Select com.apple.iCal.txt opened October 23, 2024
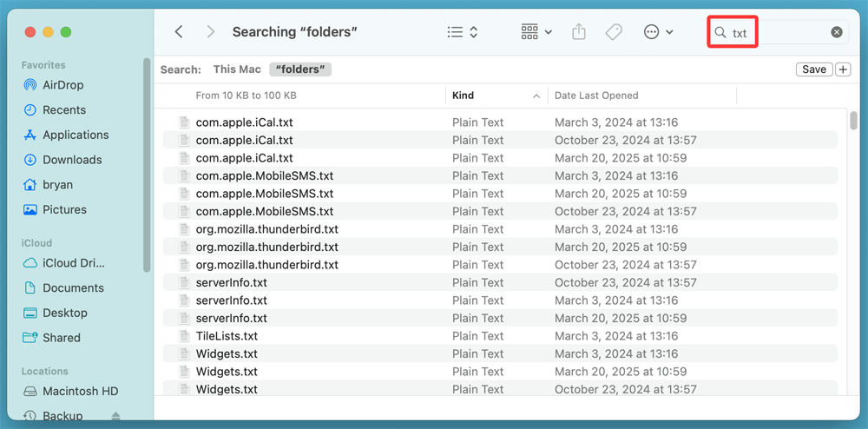The image size is (868, 429). [x=500, y=140]
